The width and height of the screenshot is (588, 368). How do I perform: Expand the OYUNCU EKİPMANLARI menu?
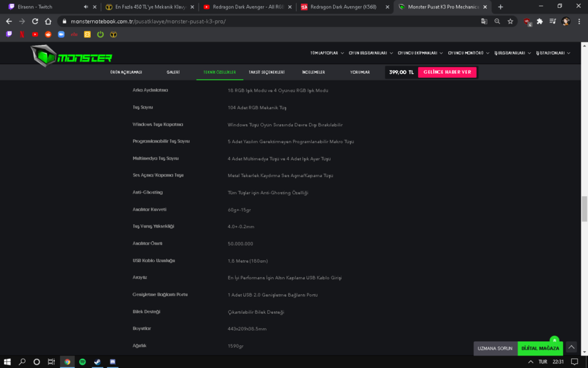pyautogui.click(x=420, y=53)
